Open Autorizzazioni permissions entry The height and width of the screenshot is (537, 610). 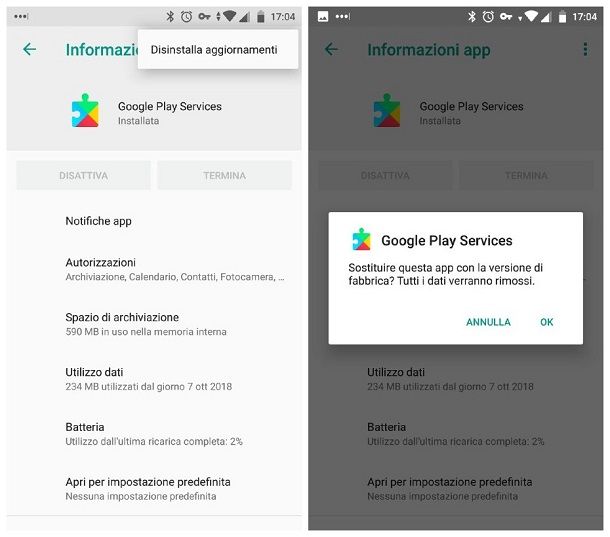[x=154, y=269]
